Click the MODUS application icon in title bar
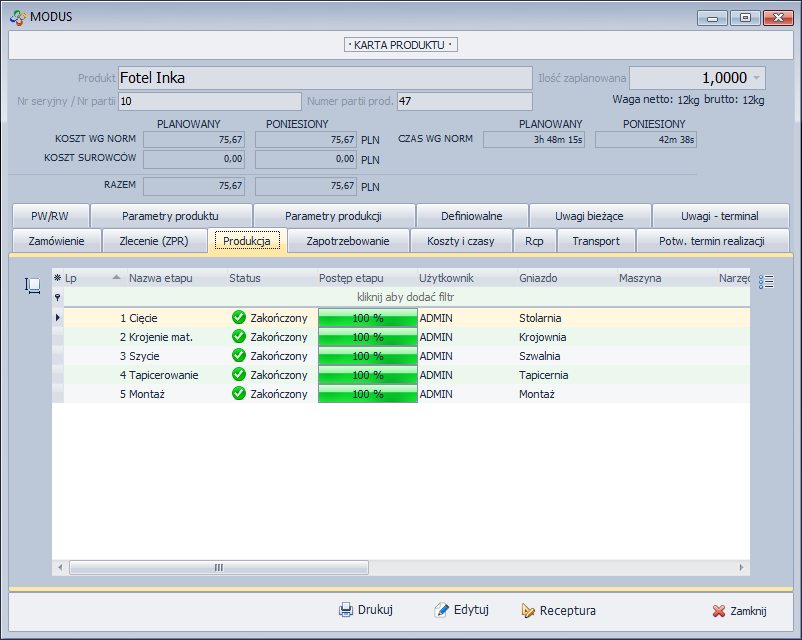This screenshot has width=802, height=640. [x=17, y=17]
